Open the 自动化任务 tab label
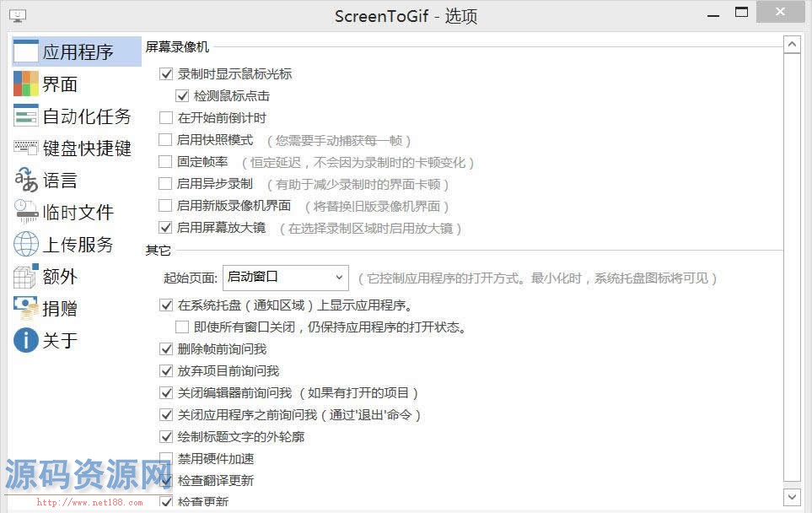Screen dimensions: 812x513 click(x=87, y=116)
